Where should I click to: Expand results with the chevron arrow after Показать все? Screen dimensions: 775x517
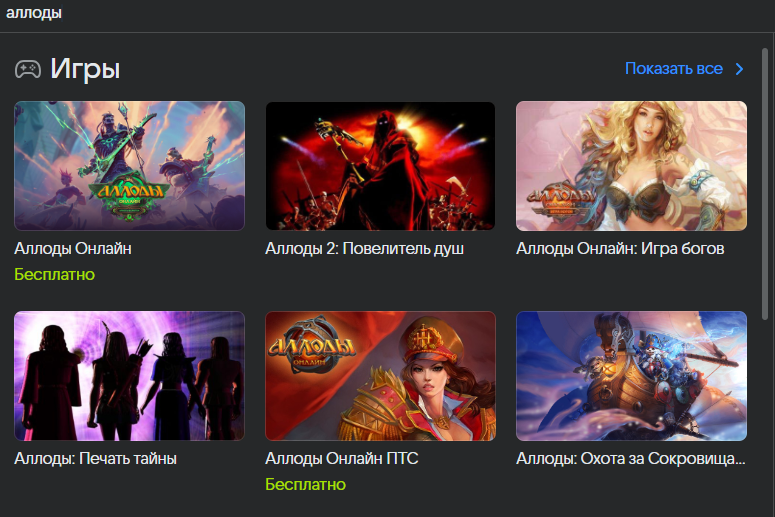pos(739,69)
